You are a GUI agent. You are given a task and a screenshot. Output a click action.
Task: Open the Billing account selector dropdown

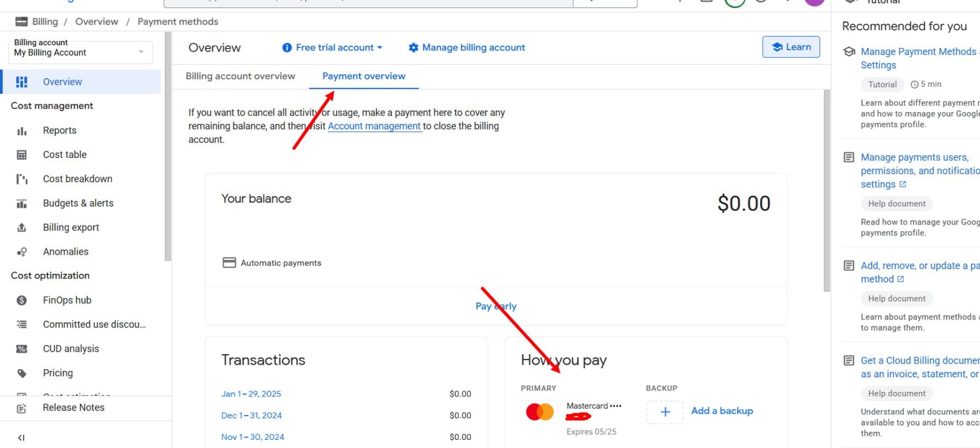(80, 52)
